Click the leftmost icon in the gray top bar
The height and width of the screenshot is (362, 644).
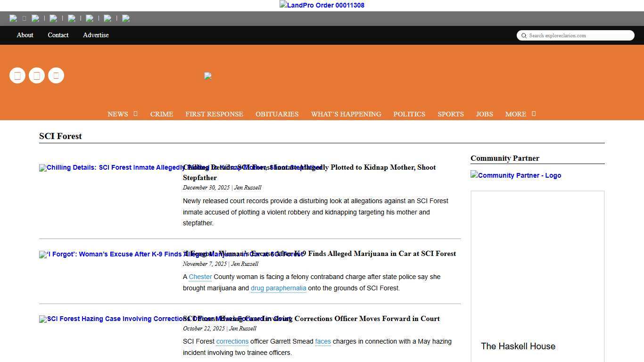coord(13,18)
